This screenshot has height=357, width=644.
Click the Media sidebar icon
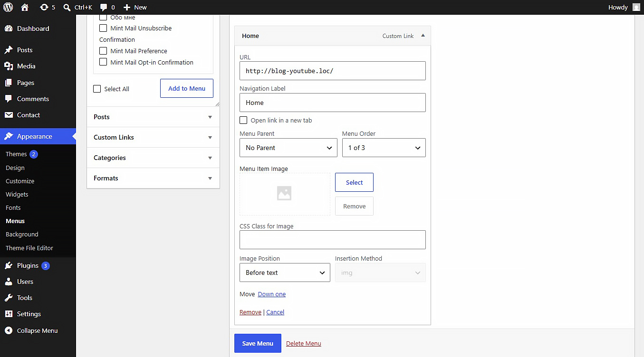9,66
